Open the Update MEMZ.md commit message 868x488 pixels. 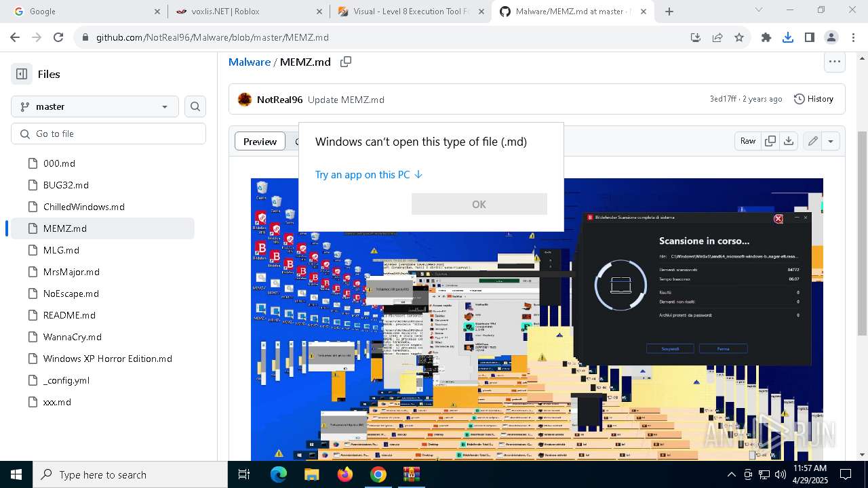click(x=346, y=100)
